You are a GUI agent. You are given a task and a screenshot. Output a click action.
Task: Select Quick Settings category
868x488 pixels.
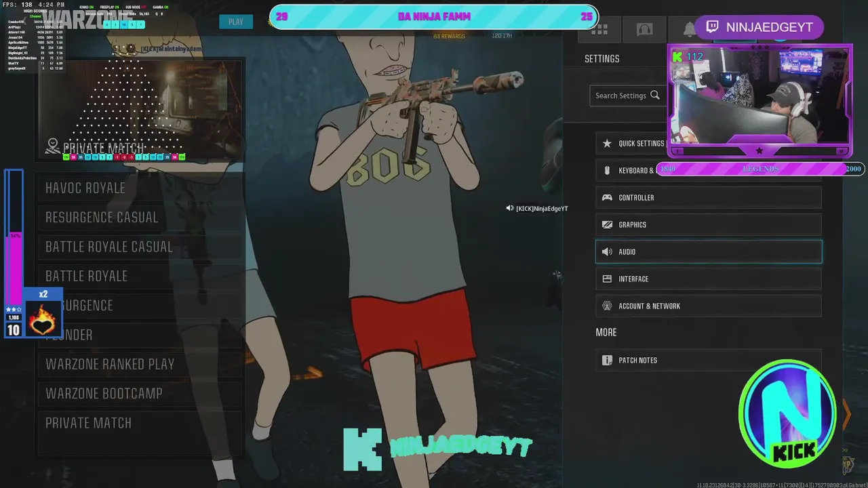click(x=709, y=144)
